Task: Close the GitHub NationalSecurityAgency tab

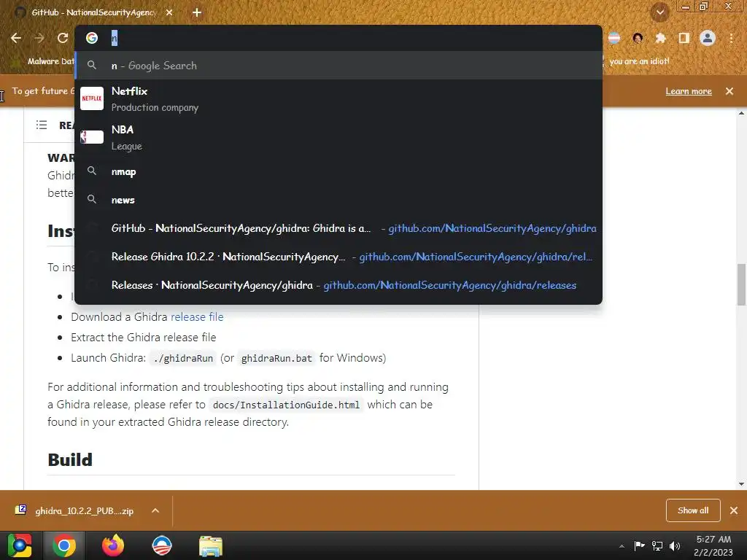Action: (169, 13)
